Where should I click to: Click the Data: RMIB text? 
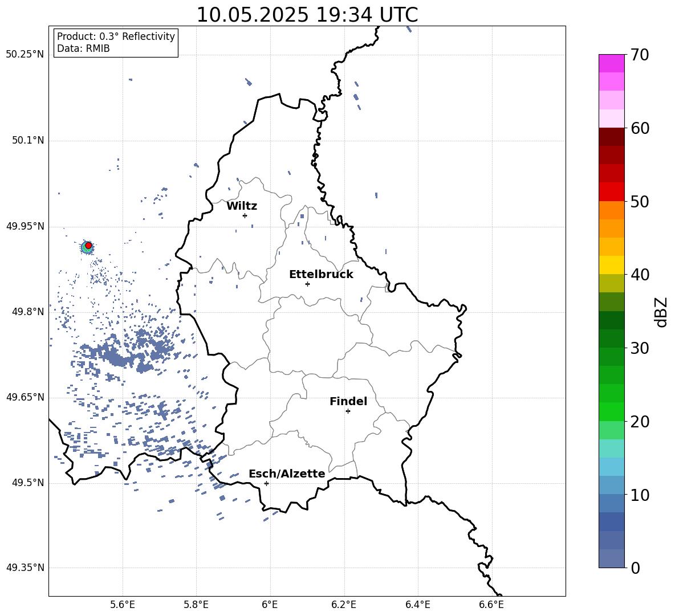(83, 48)
